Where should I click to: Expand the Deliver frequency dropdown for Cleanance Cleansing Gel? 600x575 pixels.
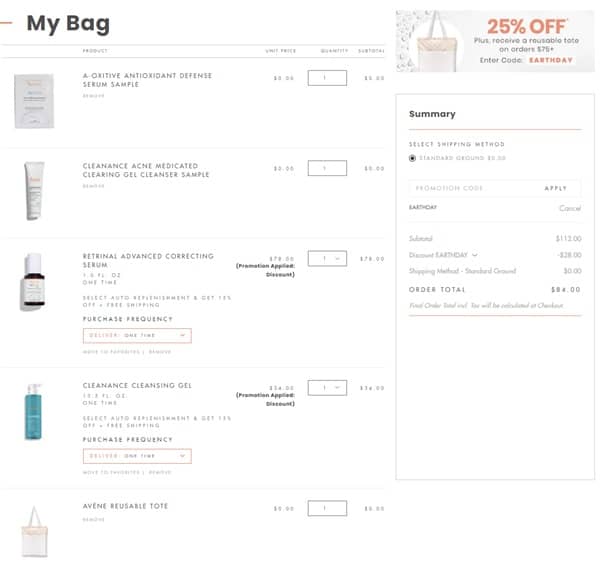[137, 456]
